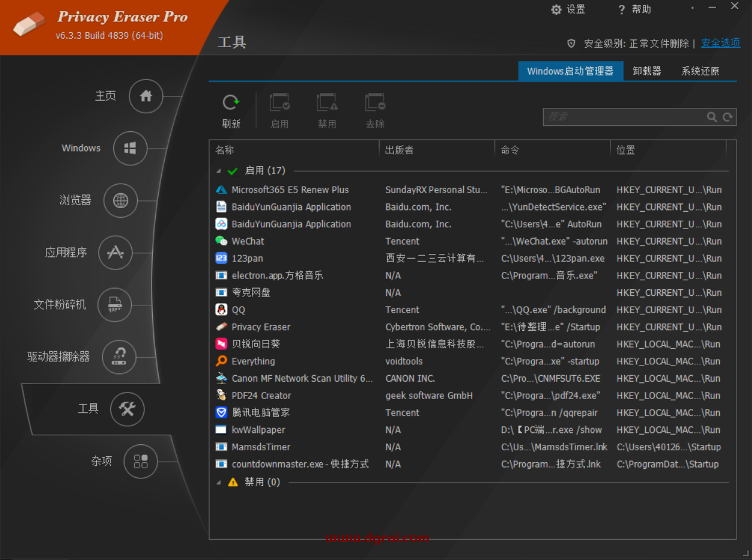Switch to Windows启动管理器 tab
Viewport: 752px width, 560px height.
[x=571, y=71]
